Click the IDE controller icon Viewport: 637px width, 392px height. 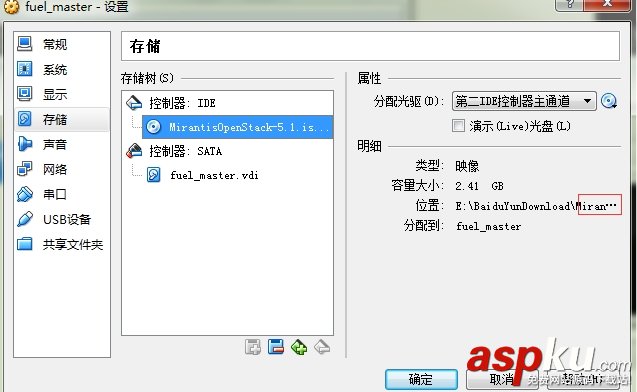pos(134,103)
